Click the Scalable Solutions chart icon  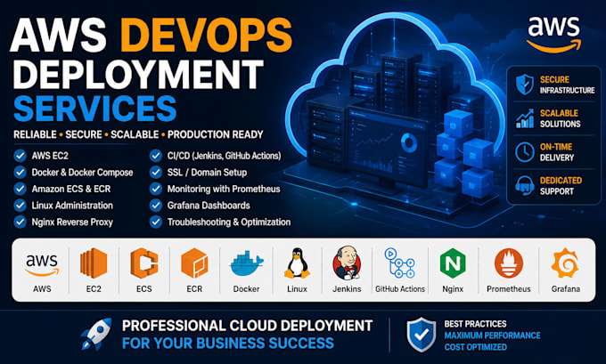pos(525,118)
